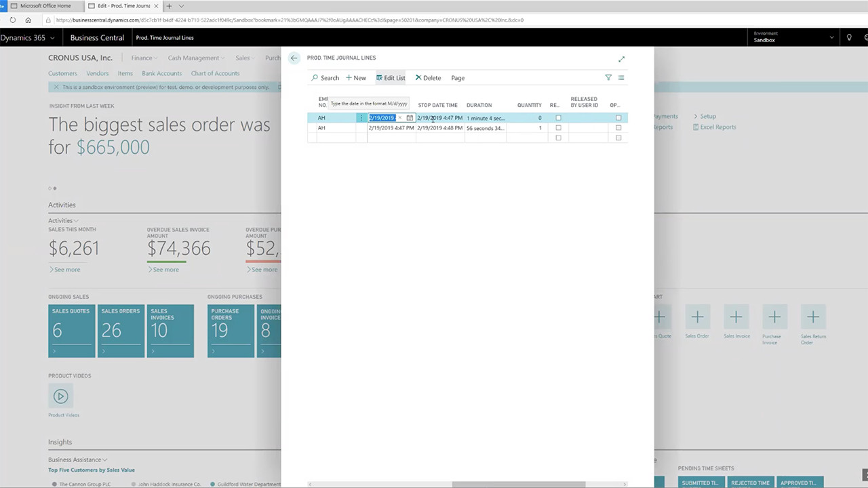The height and width of the screenshot is (488, 868).
Task: Open the Customers link in the navigation bar
Action: pyautogui.click(x=62, y=73)
